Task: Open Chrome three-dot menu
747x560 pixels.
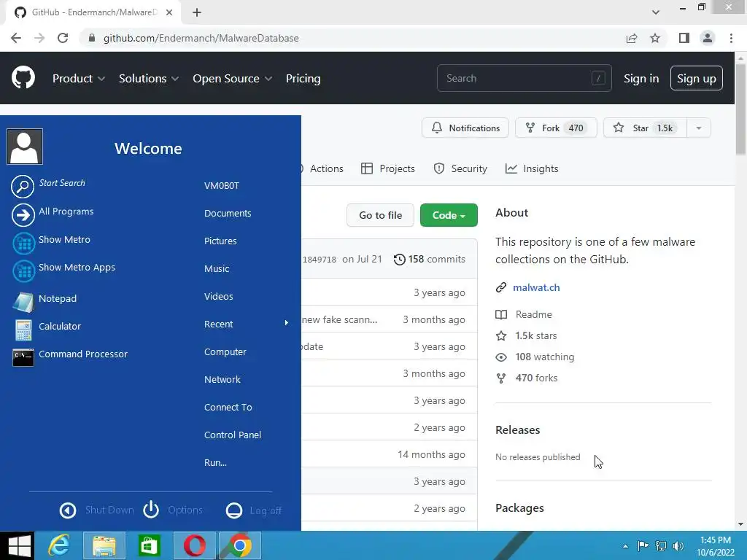Action: click(x=731, y=38)
